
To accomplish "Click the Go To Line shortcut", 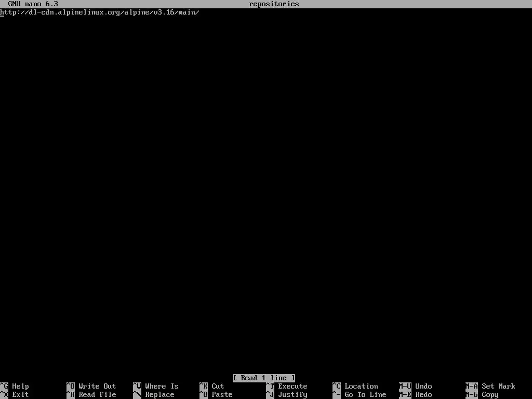I will coord(360,395).
